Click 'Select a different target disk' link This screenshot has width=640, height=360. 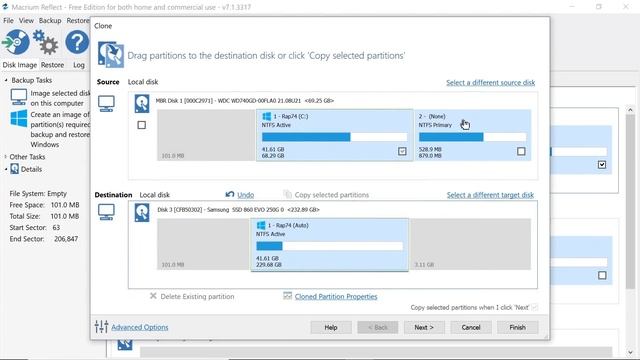490,195
